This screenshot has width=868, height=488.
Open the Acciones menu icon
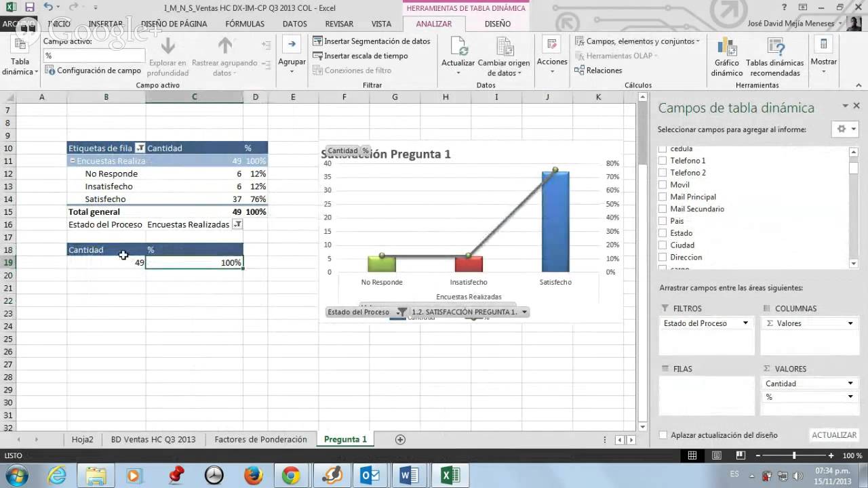pyautogui.click(x=552, y=45)
